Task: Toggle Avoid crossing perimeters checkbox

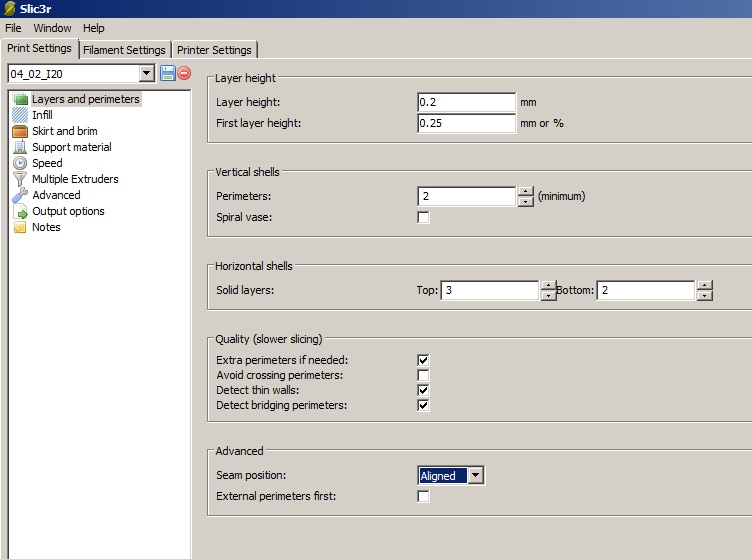Action: pos(424,375)
